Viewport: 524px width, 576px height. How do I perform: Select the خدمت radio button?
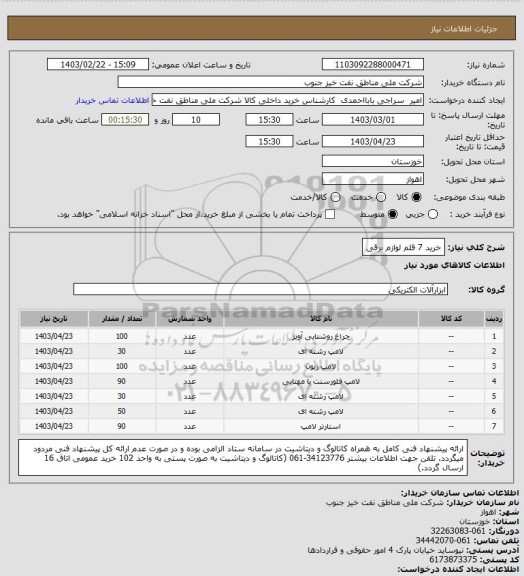point(381,198)
